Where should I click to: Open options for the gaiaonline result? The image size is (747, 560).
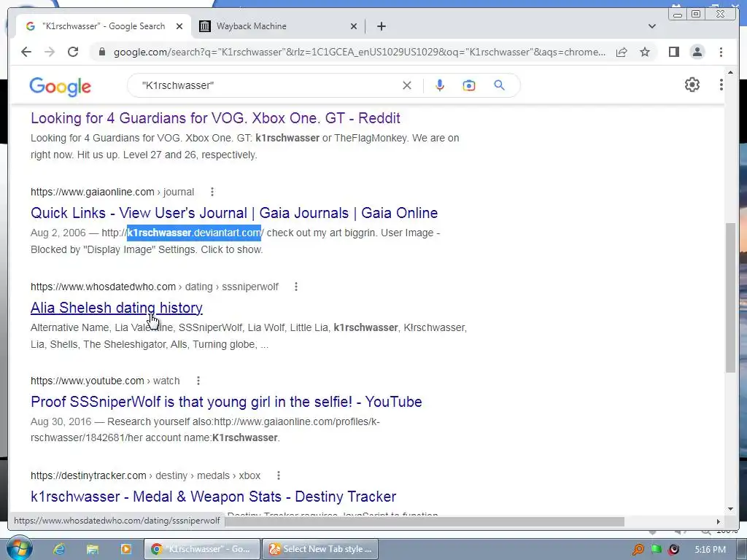pos(212,192)
